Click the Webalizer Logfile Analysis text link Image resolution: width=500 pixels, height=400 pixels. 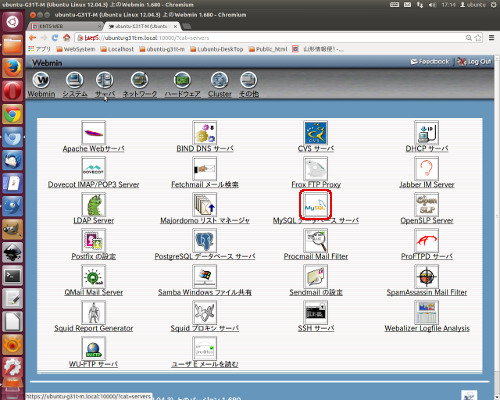click(x=427, y=328)
